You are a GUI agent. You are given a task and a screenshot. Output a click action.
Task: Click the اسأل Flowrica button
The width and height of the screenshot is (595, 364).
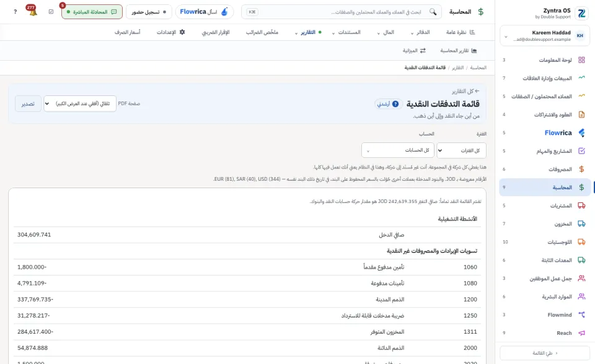(205, 12)
